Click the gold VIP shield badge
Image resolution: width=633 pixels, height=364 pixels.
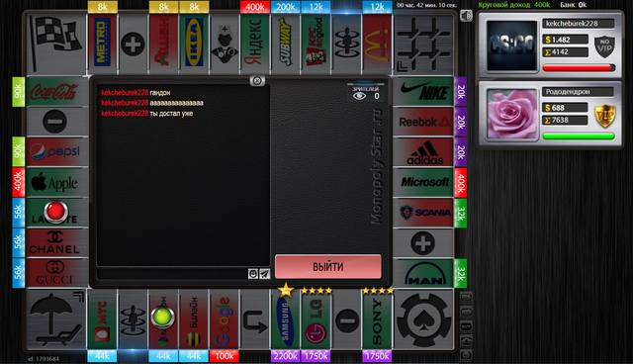coord(604,116)
